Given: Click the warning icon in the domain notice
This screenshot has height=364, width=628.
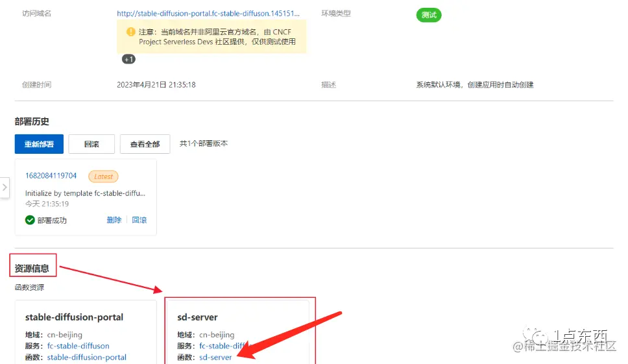Looking at the screenshot, I should coord(130,32).
